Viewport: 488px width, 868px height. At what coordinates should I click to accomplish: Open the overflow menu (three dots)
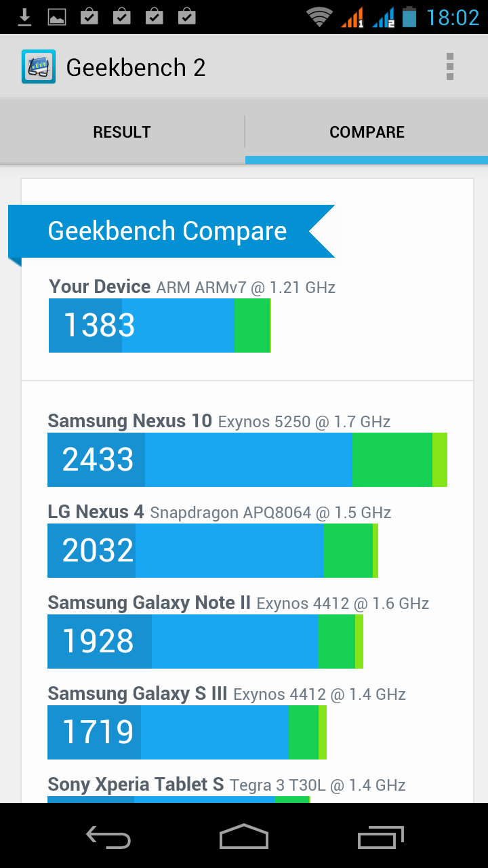point(449,67)
